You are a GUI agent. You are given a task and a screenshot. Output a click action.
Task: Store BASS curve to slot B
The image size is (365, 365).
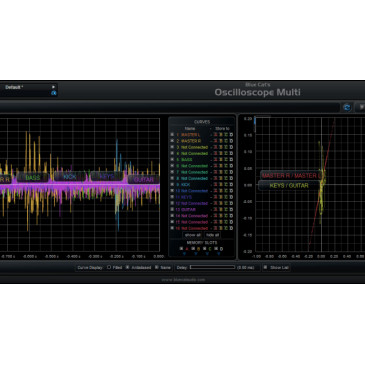(221, 160)
